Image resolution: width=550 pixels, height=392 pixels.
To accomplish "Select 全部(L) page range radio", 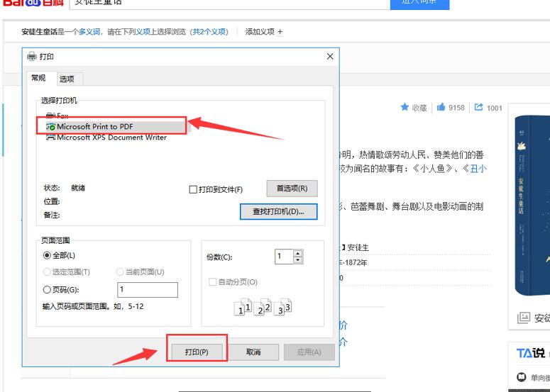I will (47, 255).
